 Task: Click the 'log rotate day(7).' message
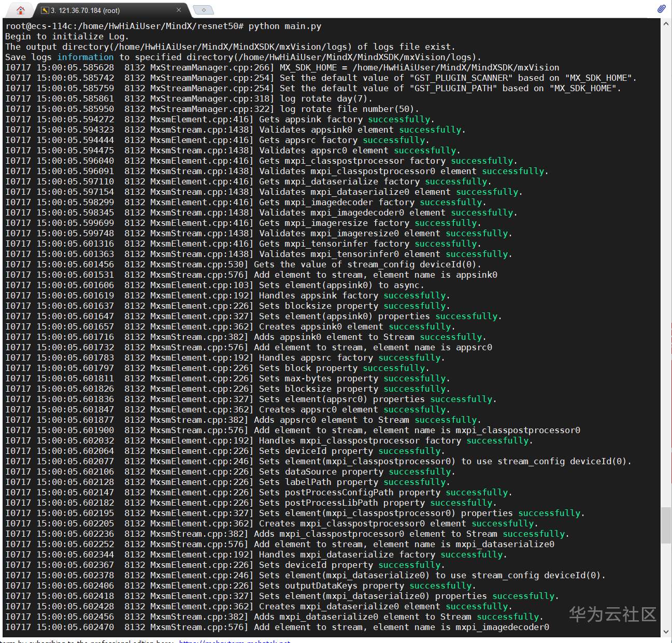coord(326,98)
